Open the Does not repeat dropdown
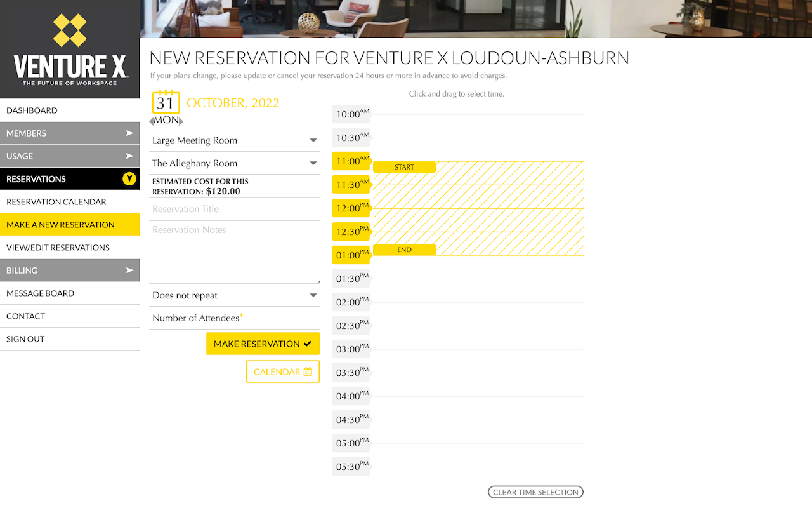812x508 pixels. click(235, 295)
